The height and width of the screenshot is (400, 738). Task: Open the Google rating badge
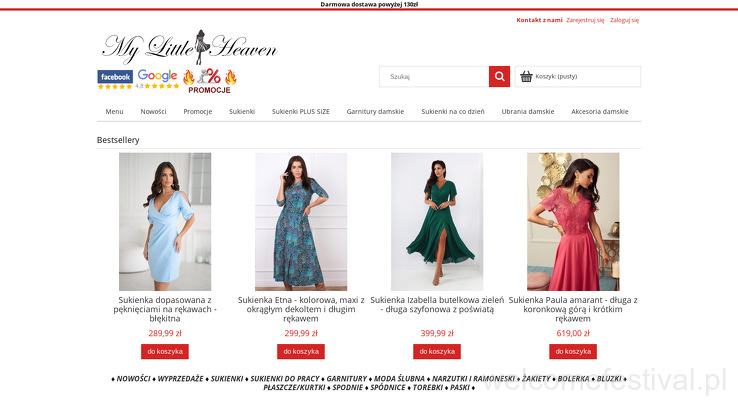[158, 79]
